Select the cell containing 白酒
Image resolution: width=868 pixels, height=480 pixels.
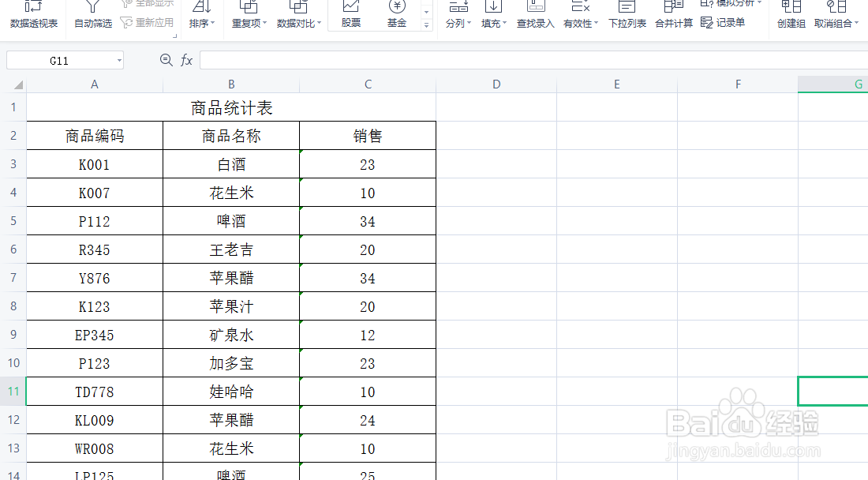(x=230, y=163)
